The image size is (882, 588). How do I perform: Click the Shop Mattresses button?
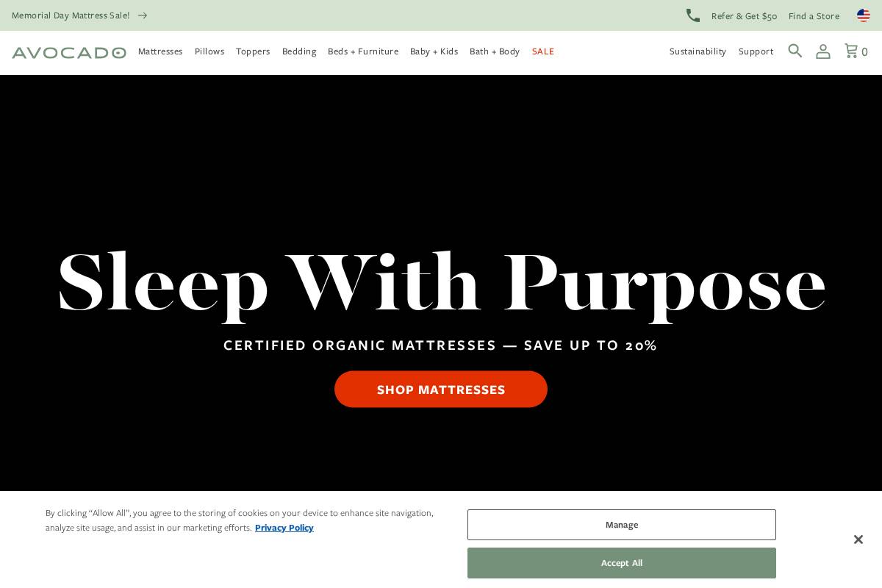pos(441,390)
